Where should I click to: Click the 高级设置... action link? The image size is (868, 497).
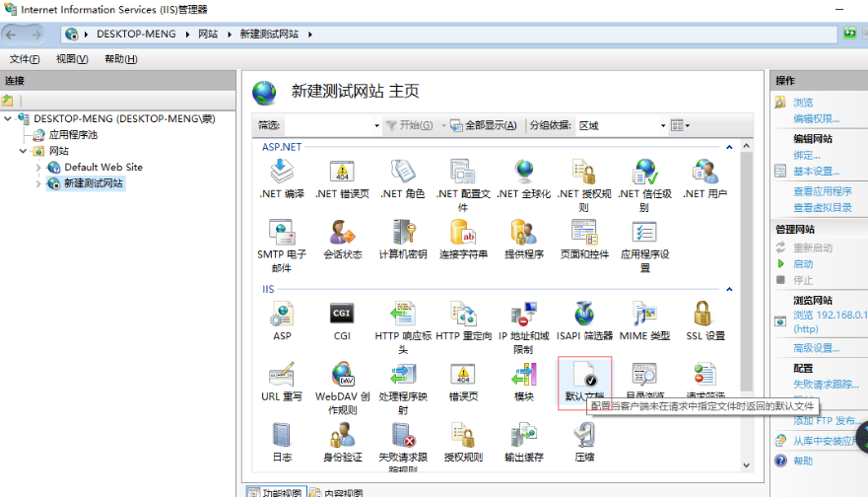[816, 348]
